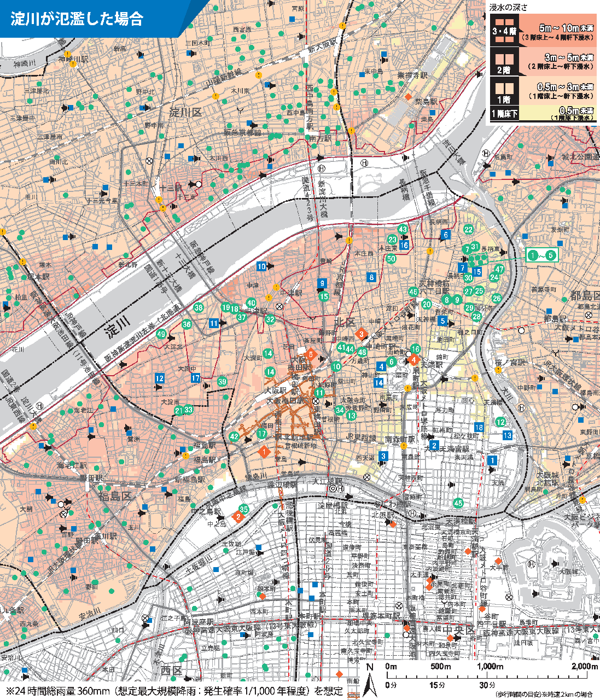
Task: Click green circle marker number 35
Action: pyautogui.click(x=244, y=509)
